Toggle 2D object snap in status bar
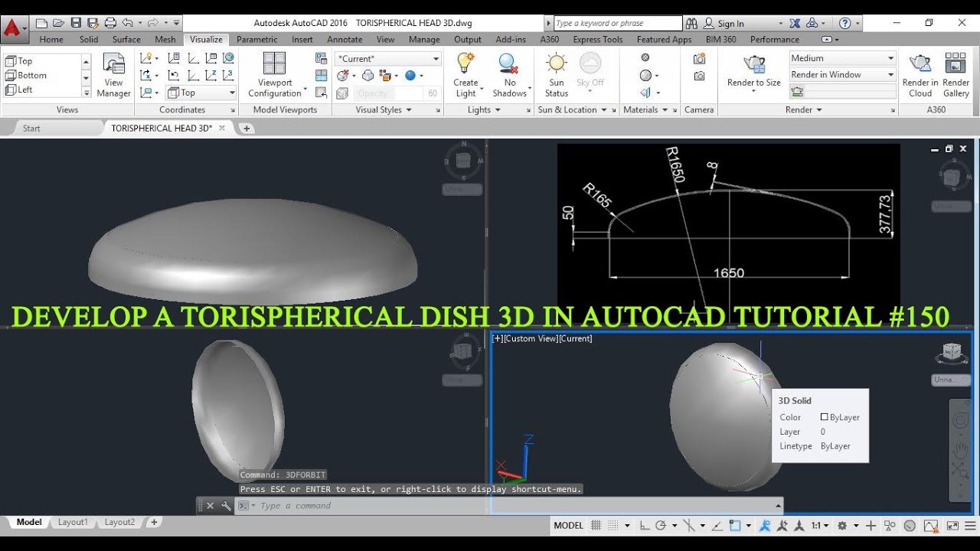 click(735, 526)
